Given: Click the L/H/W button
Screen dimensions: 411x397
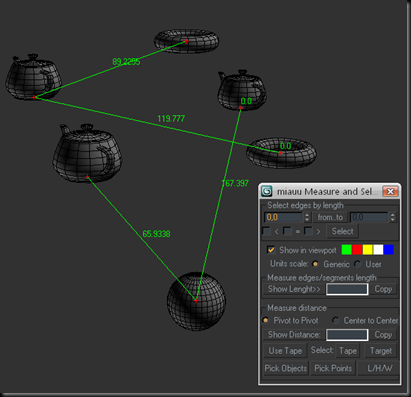Looking at the screenshot, I should (x=379, y=368).
